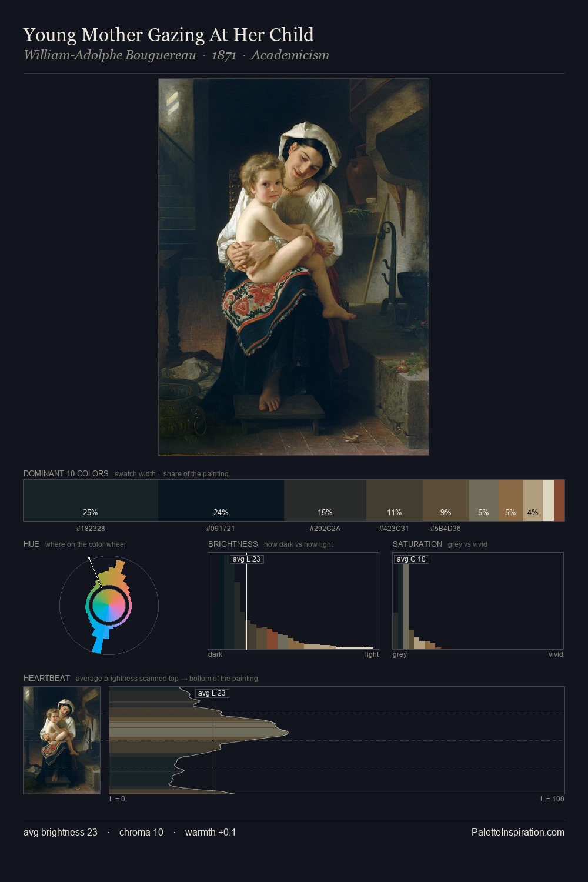588x882 pixels.
Task: Click the heartbeat brightness curve peak
Action: pos(286,732)
